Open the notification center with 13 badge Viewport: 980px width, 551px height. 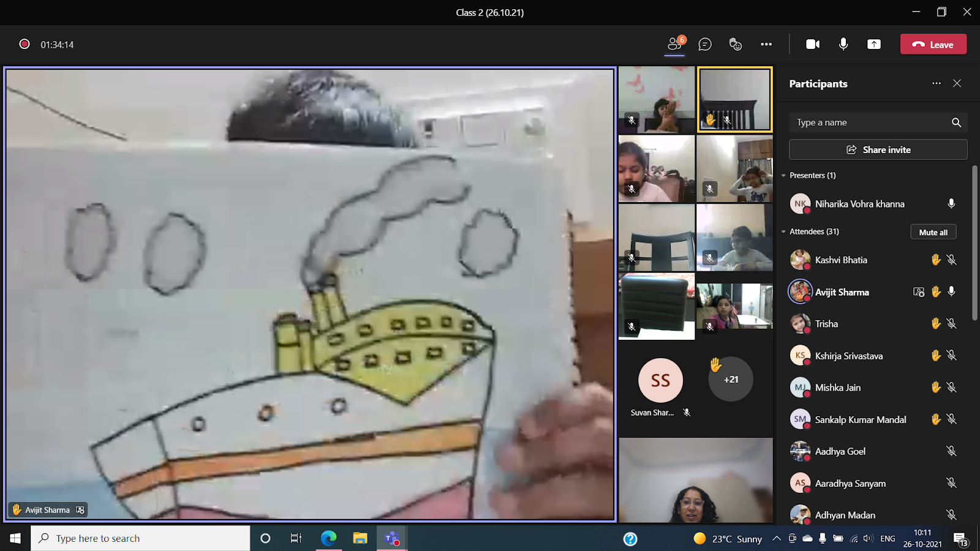pos(961,539)
